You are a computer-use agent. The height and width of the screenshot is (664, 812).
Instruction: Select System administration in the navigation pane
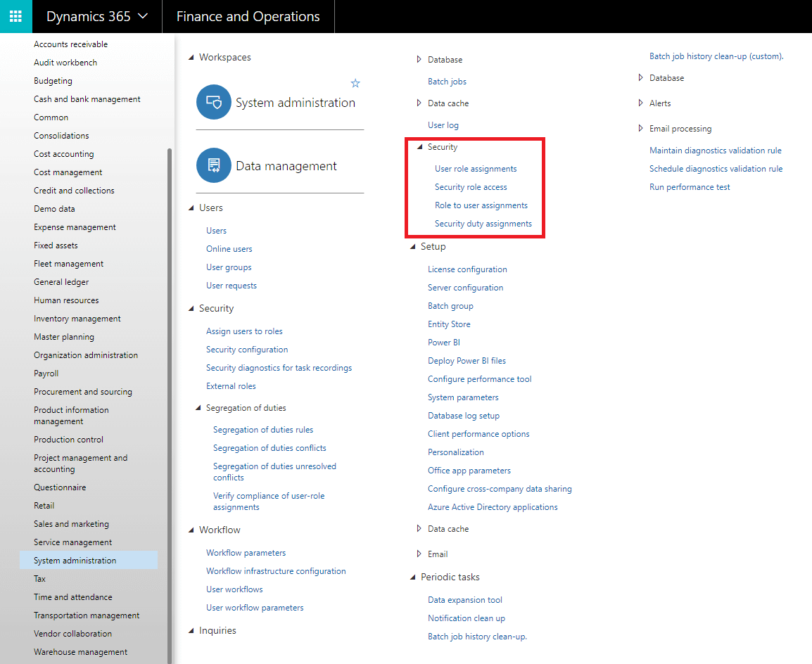pyautogui.click(x=89, y=561)
